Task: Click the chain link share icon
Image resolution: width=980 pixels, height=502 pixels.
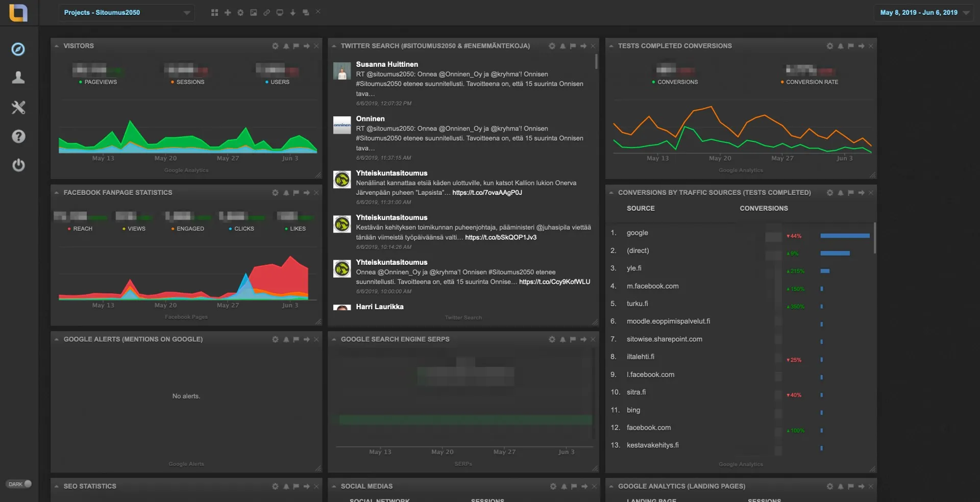Action: (x=266, y=12)
